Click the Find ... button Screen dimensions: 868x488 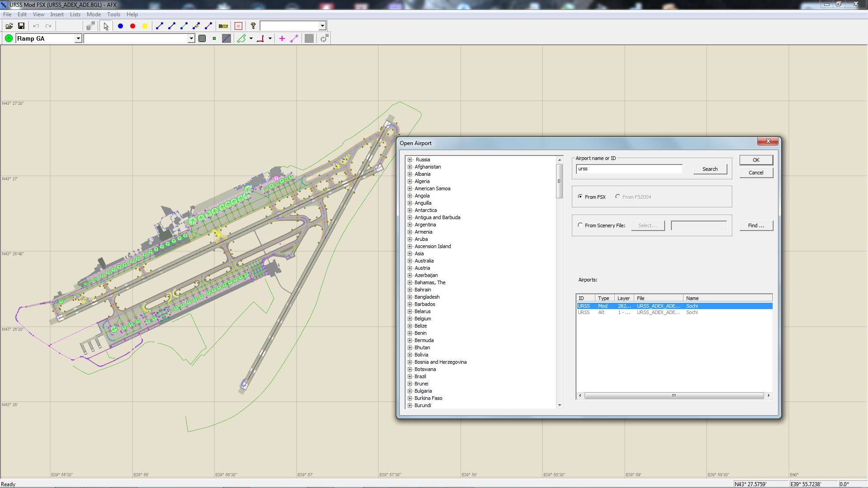pos(756,225)
